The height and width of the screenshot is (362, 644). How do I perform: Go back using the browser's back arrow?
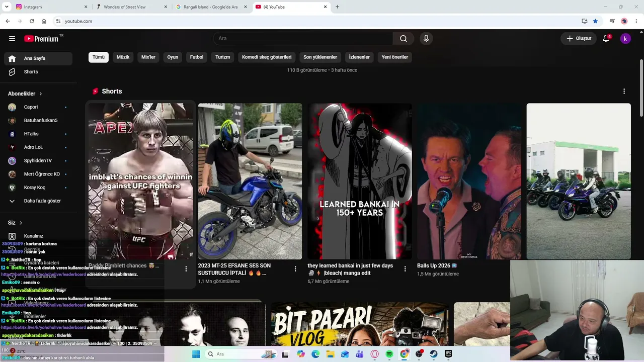click(x=8, y=21)
